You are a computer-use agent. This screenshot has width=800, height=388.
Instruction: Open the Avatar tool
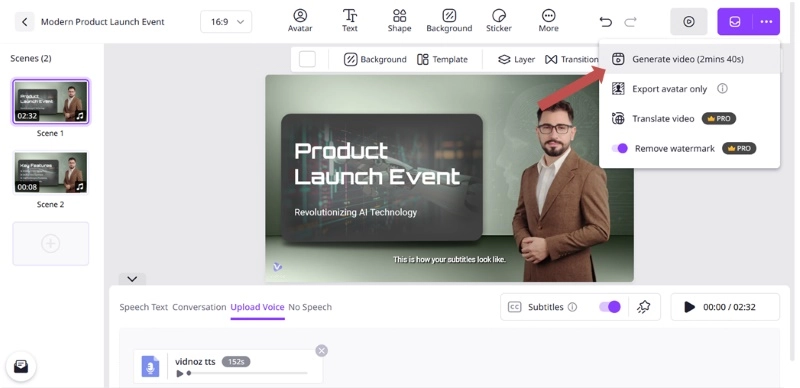click(300, 21)
